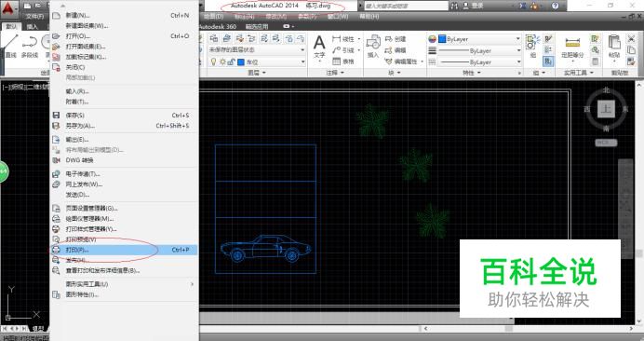Click the Text (文字) tool
The image size is (644, 341).
point(319,48)
